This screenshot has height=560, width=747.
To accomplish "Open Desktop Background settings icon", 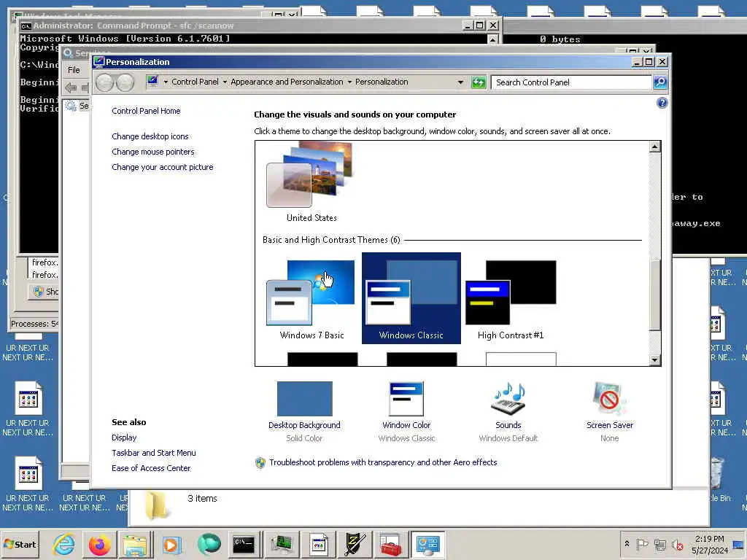I will [304, 399].
